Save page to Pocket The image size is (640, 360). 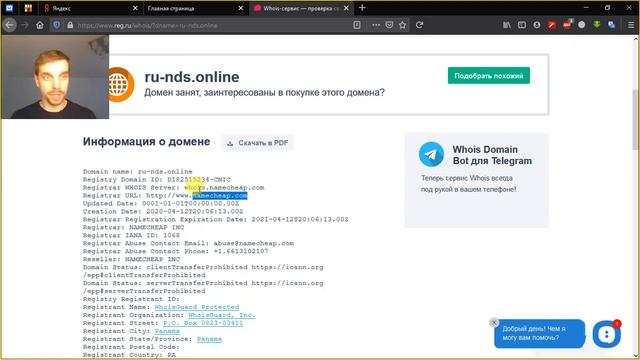[x=389, y=25]
